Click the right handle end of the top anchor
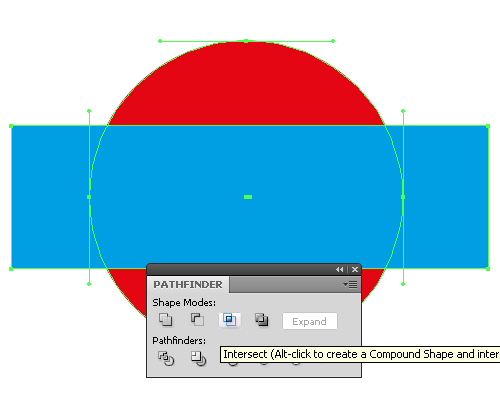Viewport: 500px width, 413px height. click(x=333, y=41)
